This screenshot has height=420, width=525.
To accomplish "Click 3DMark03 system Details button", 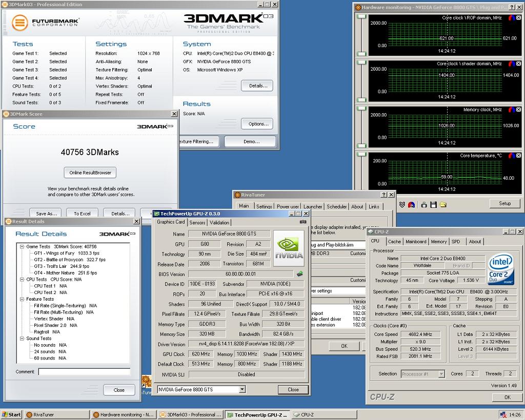I will pos(257,86).
